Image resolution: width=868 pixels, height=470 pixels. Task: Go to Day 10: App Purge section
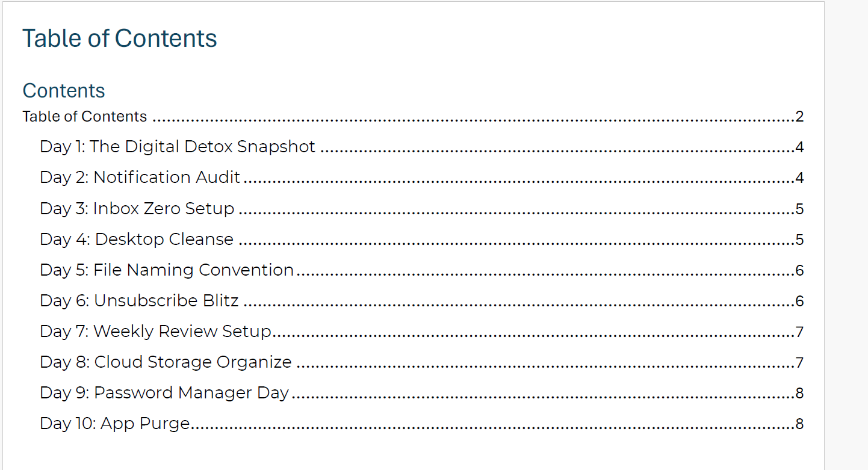pos(115,424)
